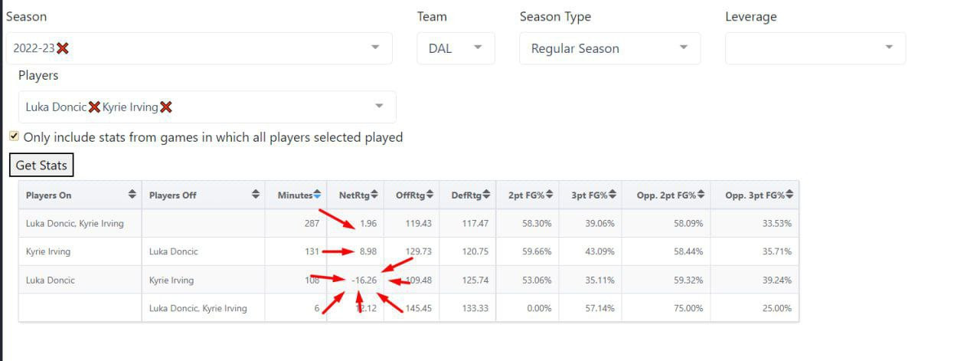This screenshot has width=980, height=361.
Task: Sort table by NetRtg column
Action: 355,195
